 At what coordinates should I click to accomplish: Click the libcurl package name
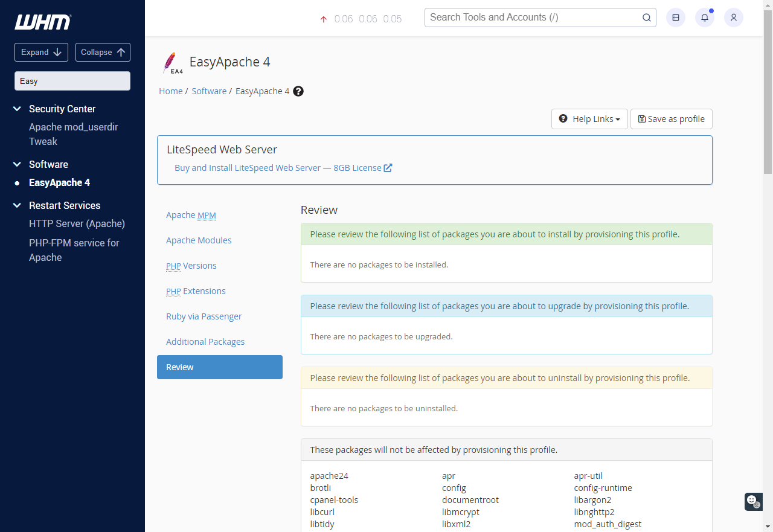pyautogui.click(x=322, y=512)
